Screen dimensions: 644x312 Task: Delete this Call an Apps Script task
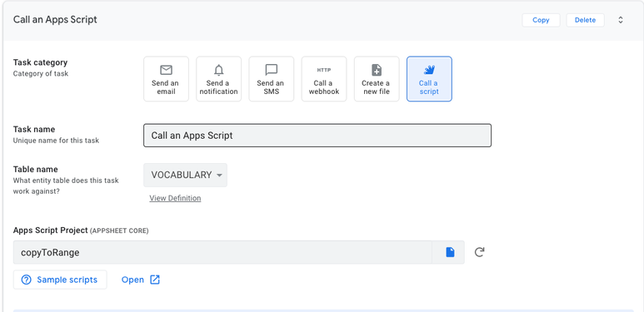586,20
